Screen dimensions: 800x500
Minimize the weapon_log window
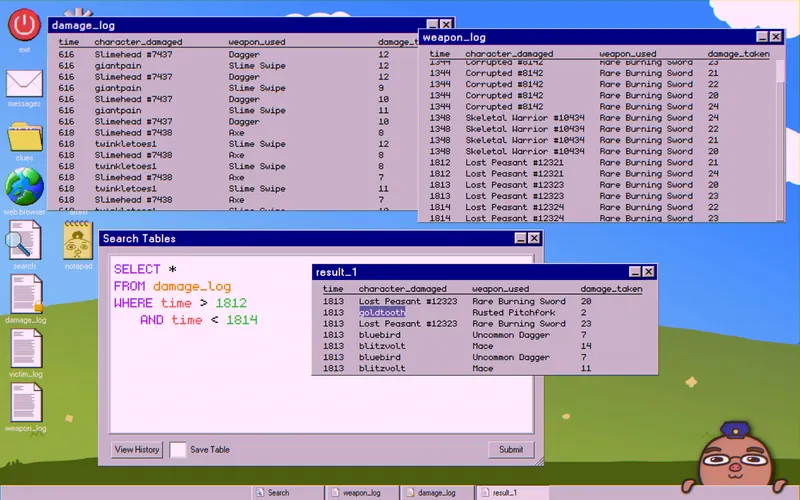tap(762, 37)
